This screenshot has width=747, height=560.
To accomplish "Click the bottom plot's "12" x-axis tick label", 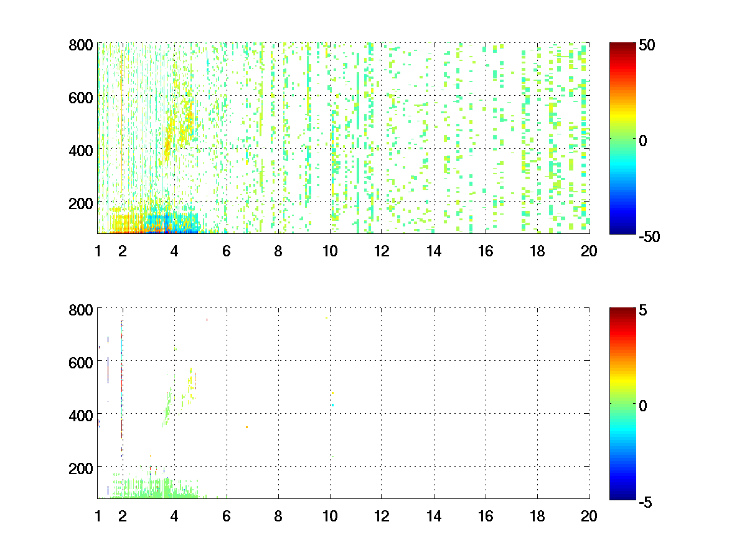I will 382,516.
